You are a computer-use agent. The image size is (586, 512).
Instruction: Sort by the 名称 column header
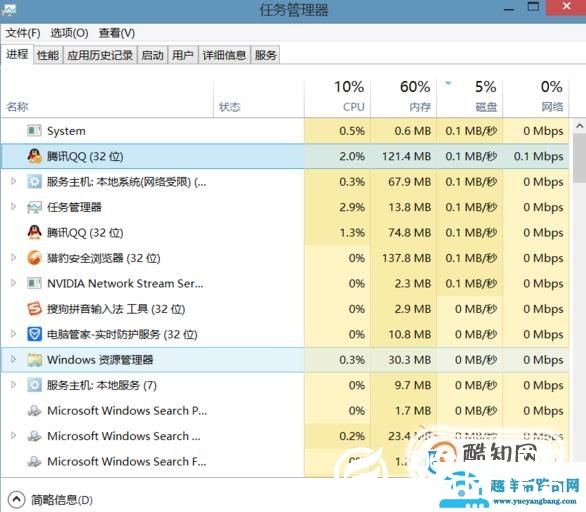[x=107, y=98]
